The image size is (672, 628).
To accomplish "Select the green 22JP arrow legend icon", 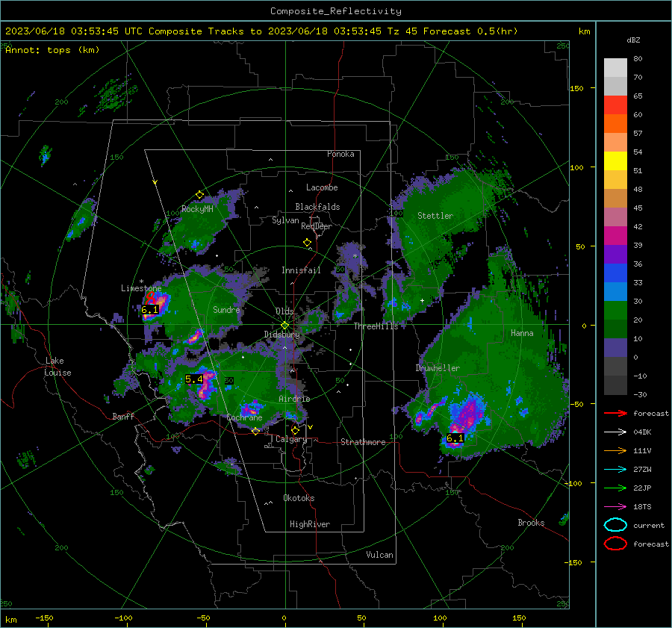I will tap(615, 488).
